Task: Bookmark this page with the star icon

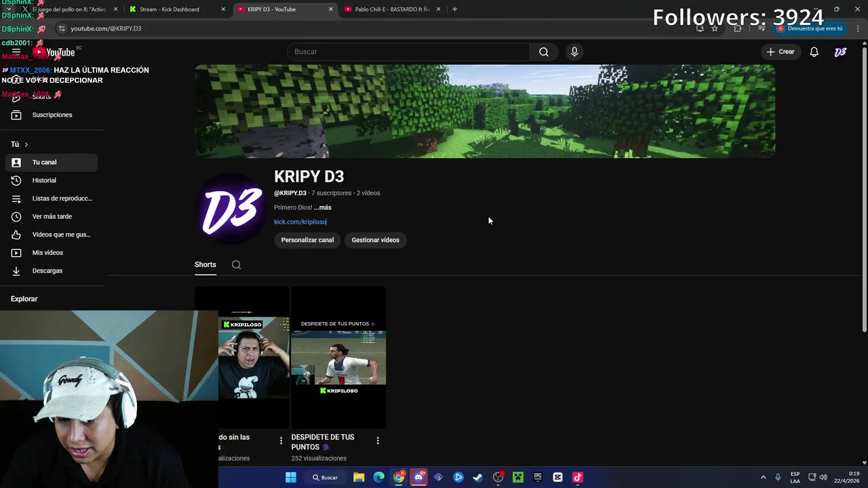Action: click(715, 28)
